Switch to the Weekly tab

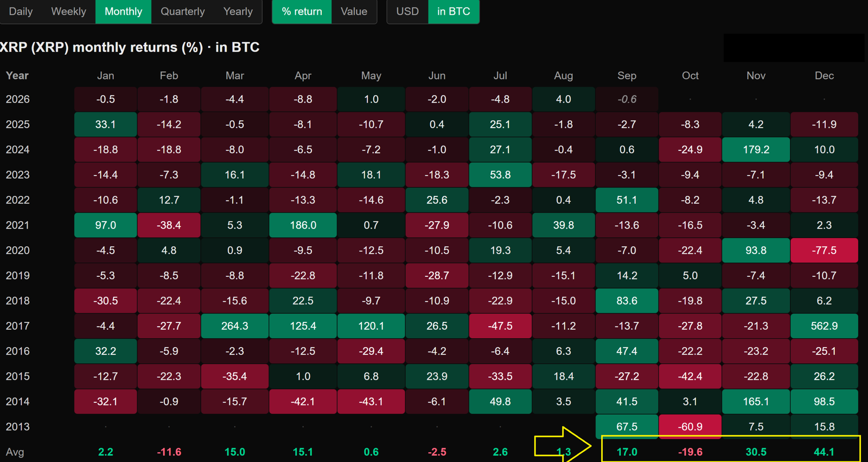68,11
